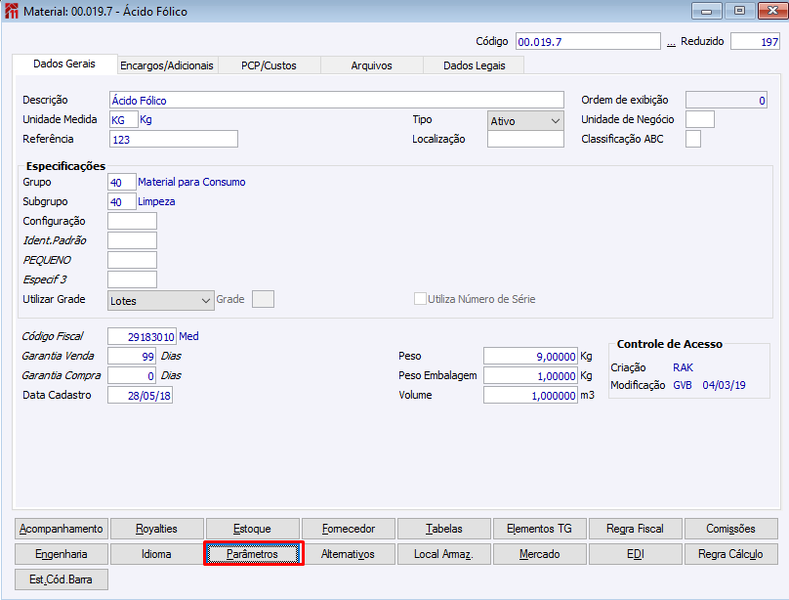Expand the Utilizar Grade dropdown showing Lotes
The image size is (789, 600).
[x=161, y=301]
